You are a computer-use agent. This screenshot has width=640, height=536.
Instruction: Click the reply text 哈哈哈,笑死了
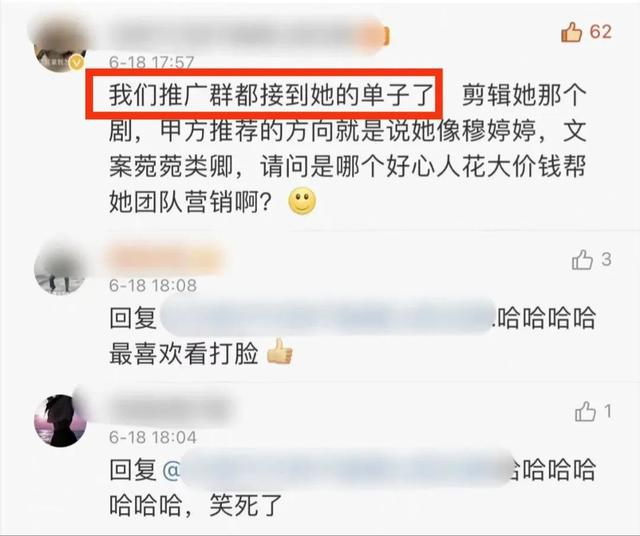(x=196, y=505)
